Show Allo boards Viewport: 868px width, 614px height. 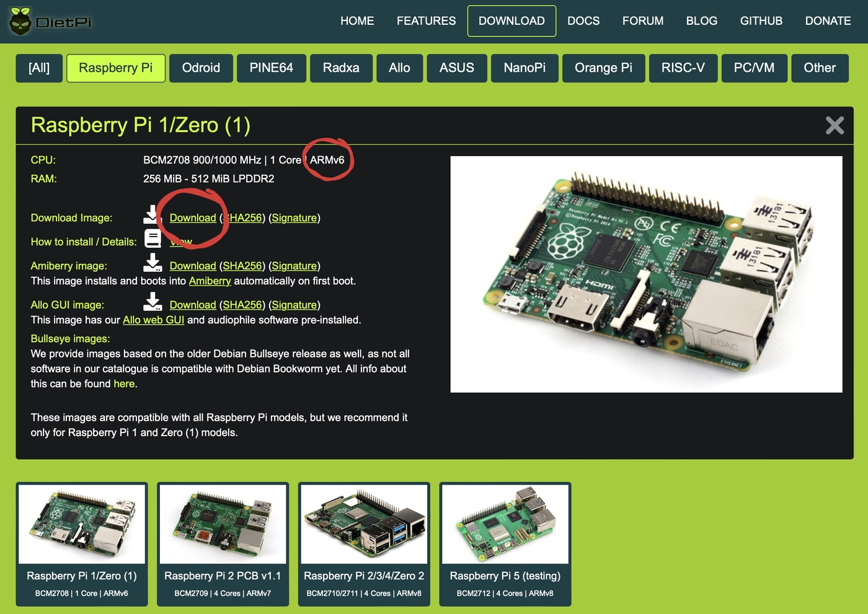pos(399,68)
